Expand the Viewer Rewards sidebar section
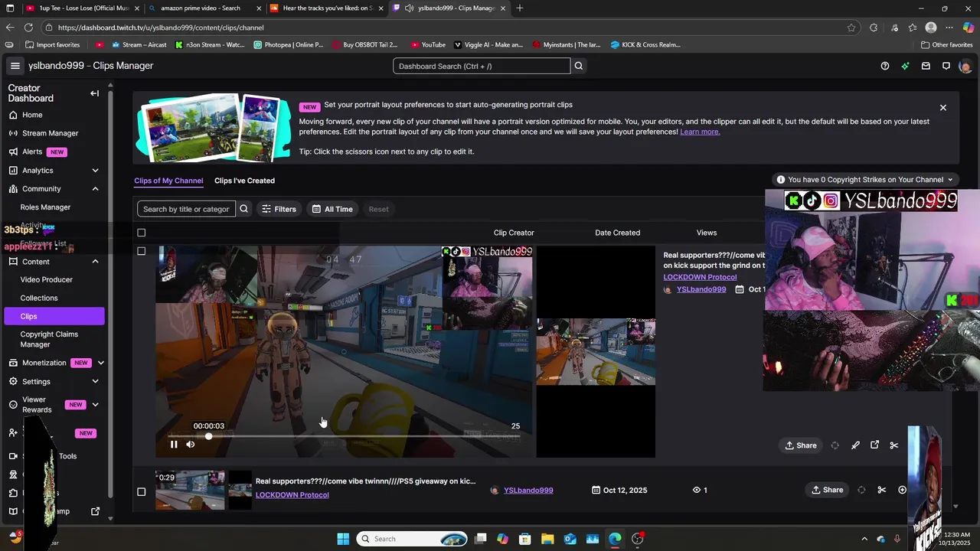The height and width of the screenshot is (551, 980). point(95,404)
